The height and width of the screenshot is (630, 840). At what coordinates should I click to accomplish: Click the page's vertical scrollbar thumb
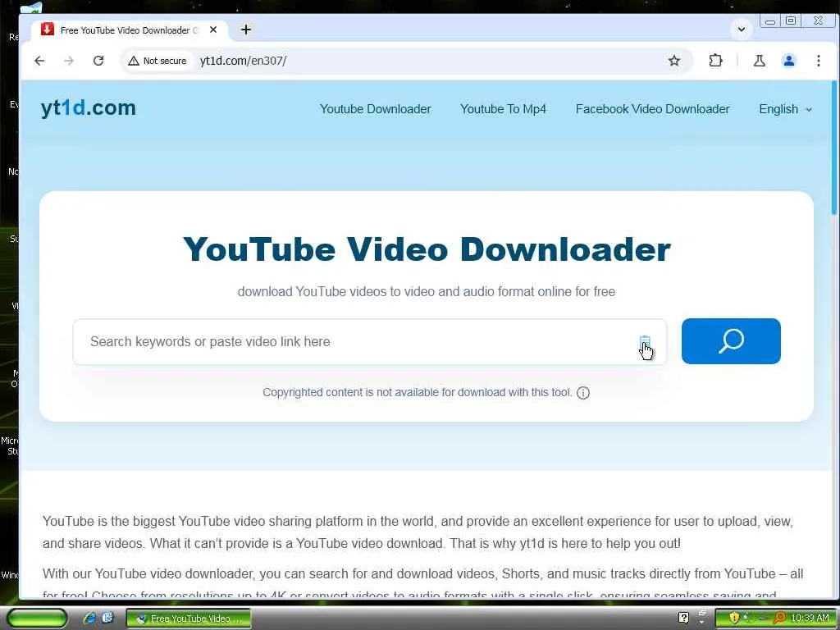[x=834, y=148]
